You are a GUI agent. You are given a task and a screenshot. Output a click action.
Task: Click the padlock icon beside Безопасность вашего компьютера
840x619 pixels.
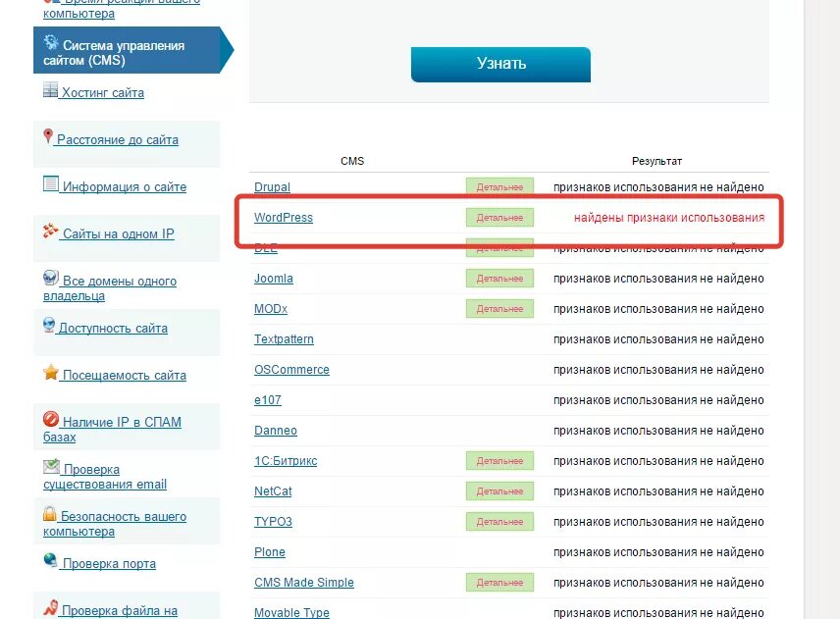tap(49, 513)
